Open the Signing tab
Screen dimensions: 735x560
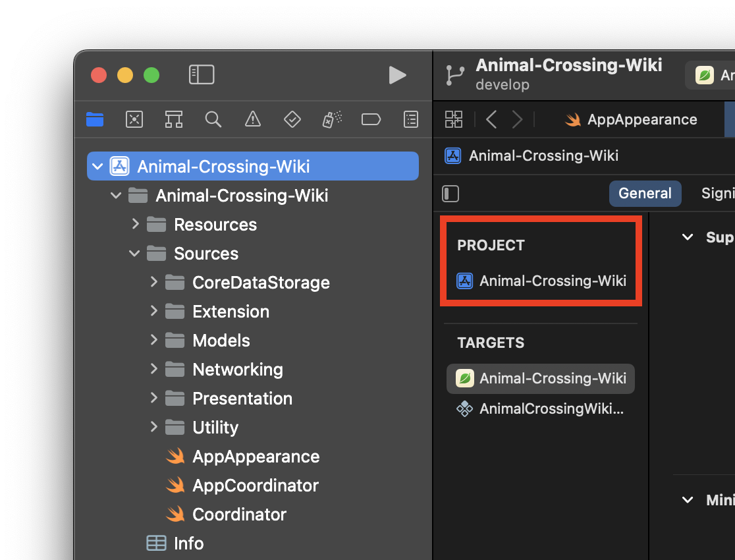(718, 193)
